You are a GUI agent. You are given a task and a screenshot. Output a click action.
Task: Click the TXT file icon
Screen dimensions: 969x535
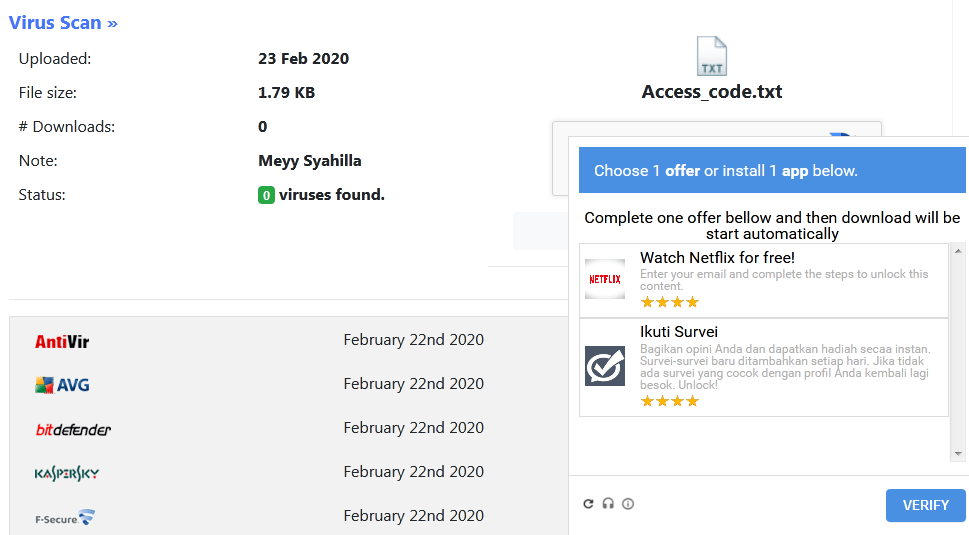click(x=712, y=56)
